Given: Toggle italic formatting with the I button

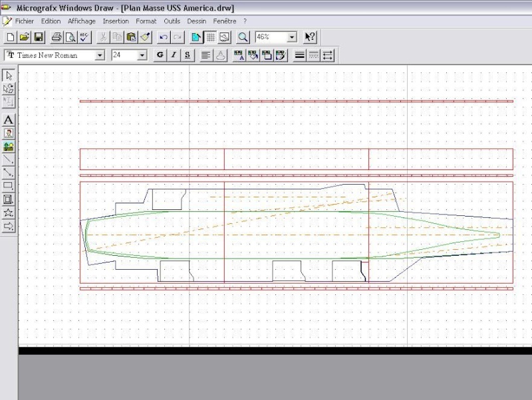Looking at the screenshot, I should pyautogui.click(x=174, y=55).
